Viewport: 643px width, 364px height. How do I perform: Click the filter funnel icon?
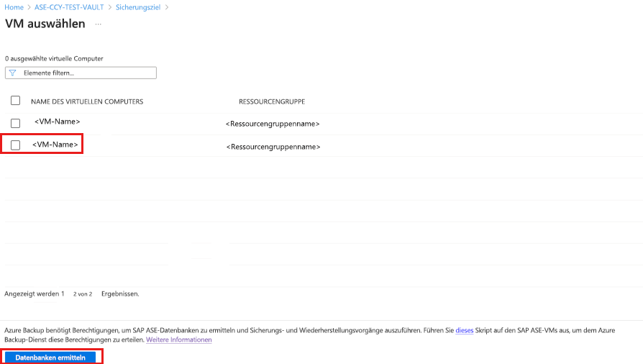click(x=12, y=73)
